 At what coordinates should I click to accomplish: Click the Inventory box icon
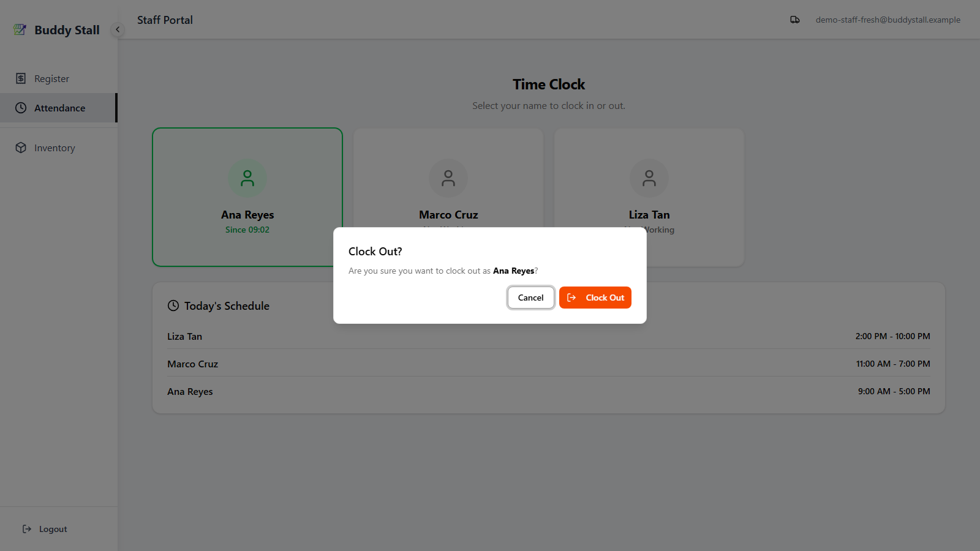coord(21,148)
